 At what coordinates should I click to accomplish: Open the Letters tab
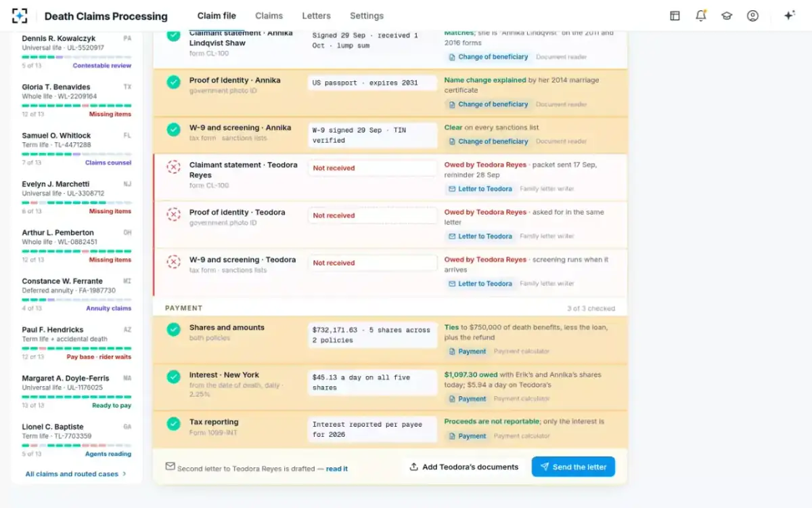[317, 16]
